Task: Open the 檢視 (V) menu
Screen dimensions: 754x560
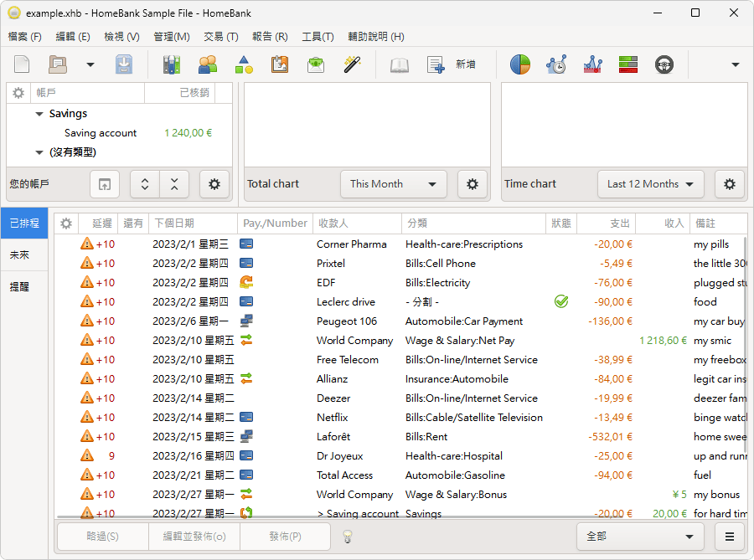Action: tap(121, 37)
